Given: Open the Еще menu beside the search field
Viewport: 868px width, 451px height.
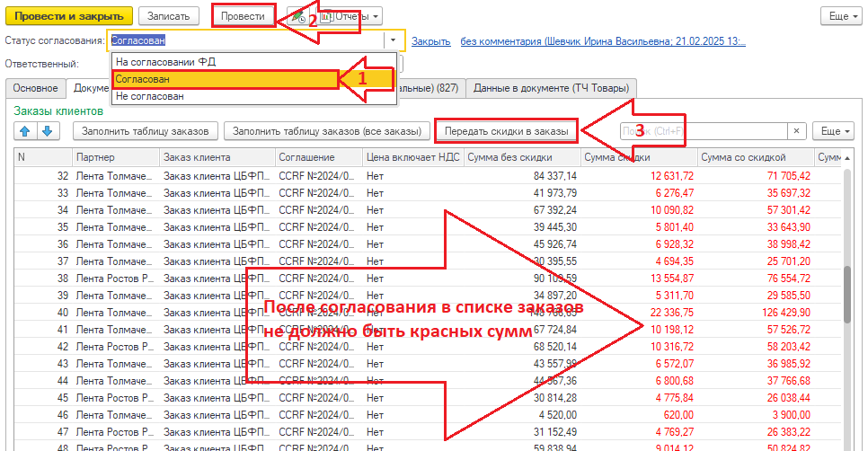Looking at the screenshot, I should coord(833,131).
